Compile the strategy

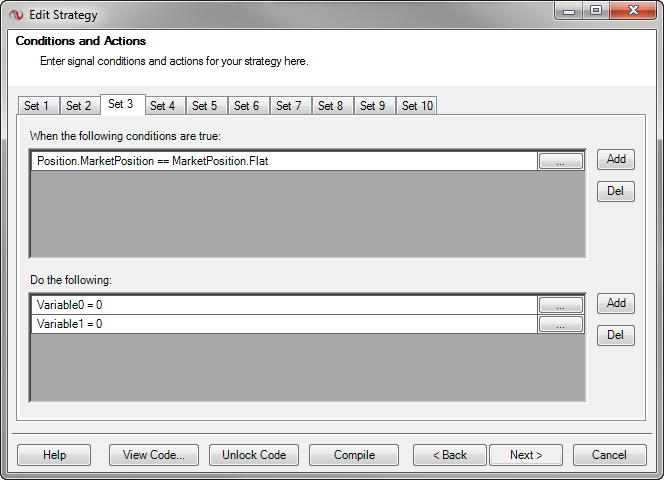354,455
